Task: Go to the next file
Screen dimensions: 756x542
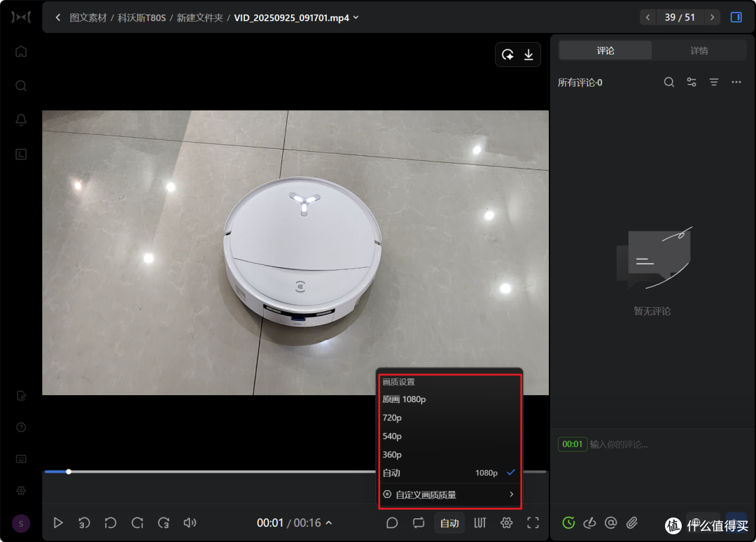Action: pyautogui.click(x=712, y=17)
